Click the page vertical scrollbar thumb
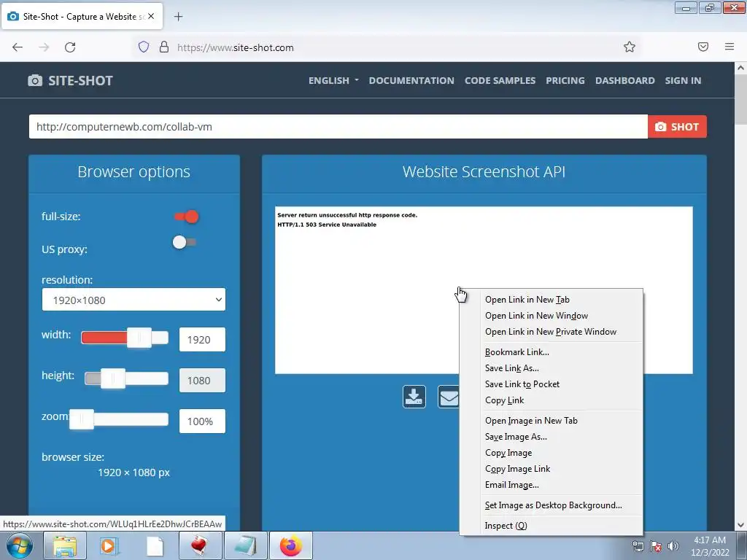The height and width of the screenshot is (560, 747). [740, 100]
